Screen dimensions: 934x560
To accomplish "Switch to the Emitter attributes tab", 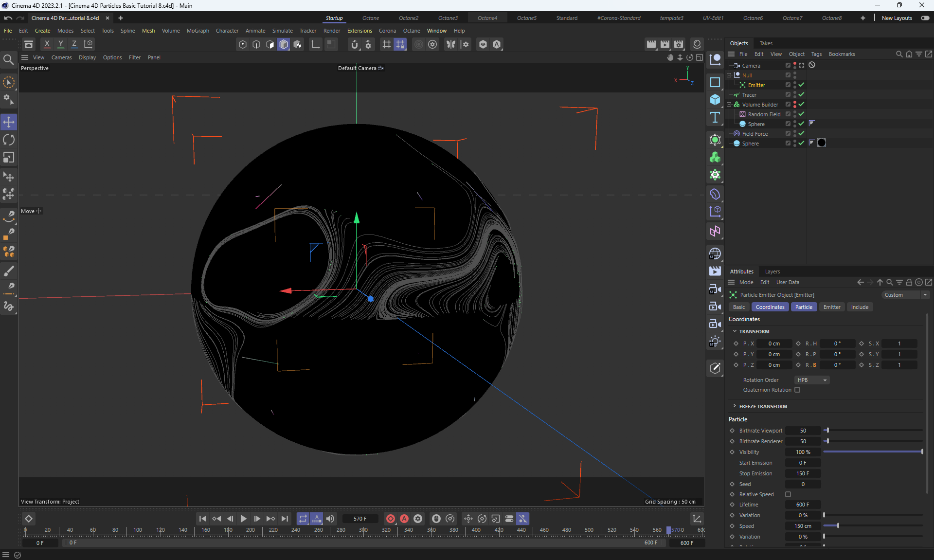I will pos(831,307).
